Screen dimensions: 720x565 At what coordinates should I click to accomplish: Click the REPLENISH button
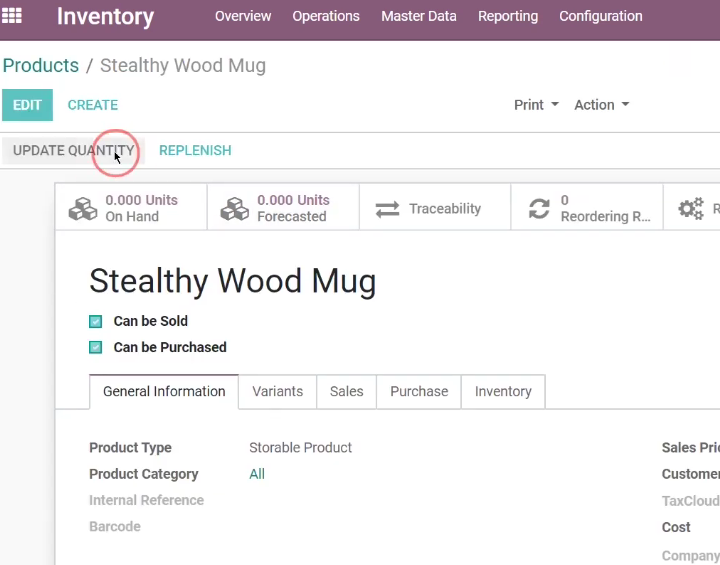195,151
